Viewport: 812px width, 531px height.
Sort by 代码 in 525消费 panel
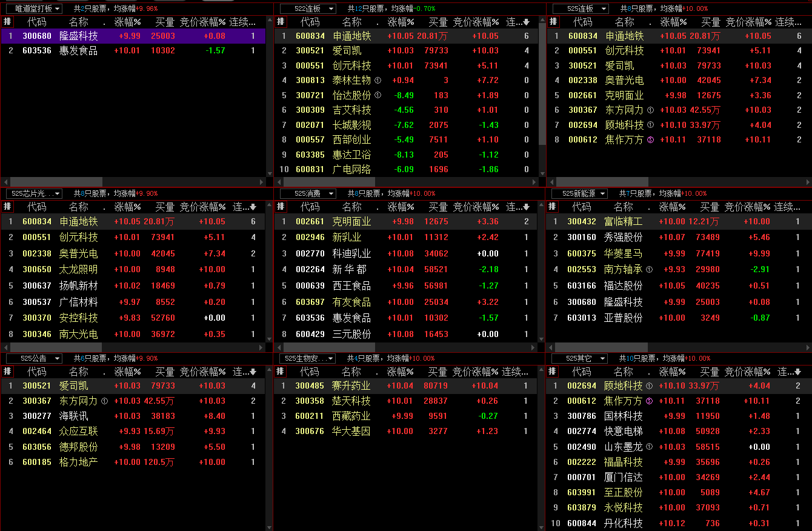(x=309, y=207)
